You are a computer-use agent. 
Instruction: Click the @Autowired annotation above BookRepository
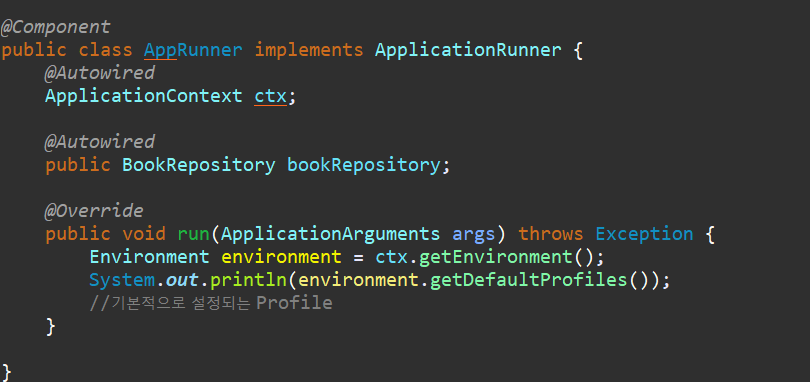click(x=100, y=142)
